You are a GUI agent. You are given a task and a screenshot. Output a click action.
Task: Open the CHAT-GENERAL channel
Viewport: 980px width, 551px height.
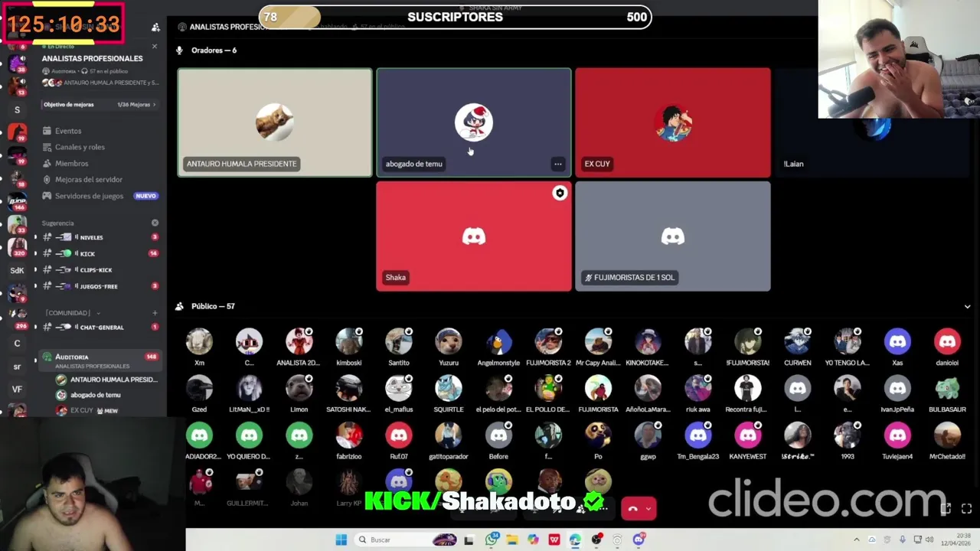pos(100,327)
